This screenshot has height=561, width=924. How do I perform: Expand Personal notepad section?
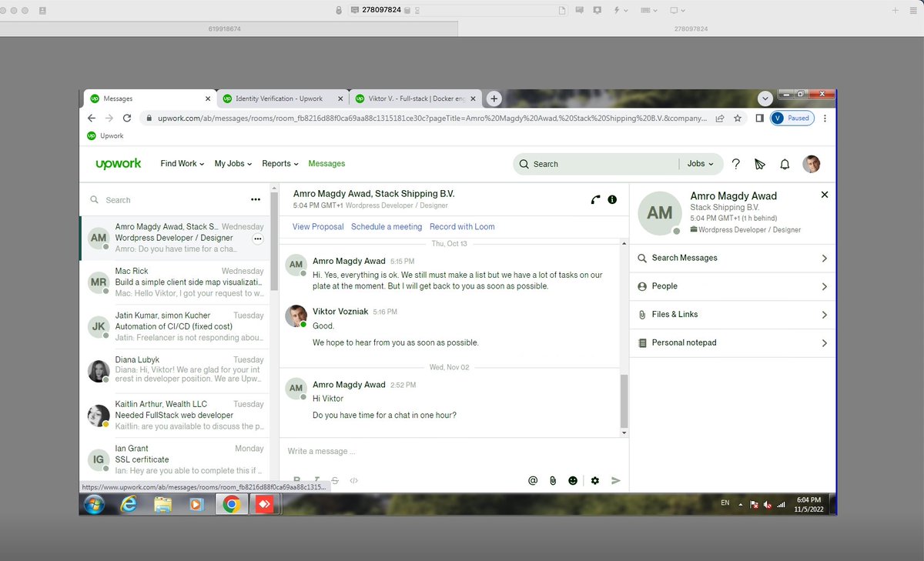pos(732,342)
